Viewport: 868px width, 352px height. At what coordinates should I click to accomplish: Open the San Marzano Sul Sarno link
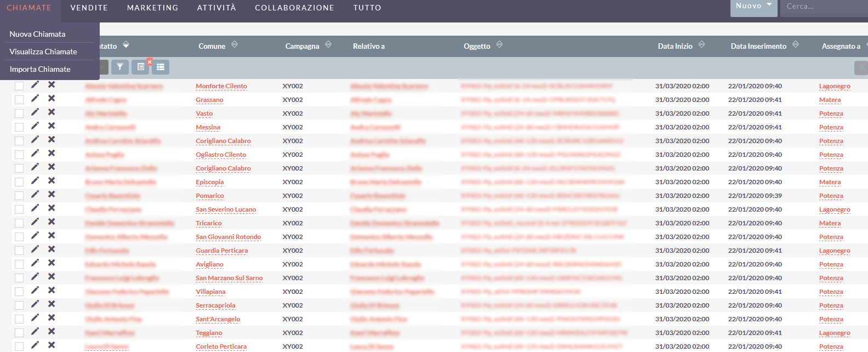[x=229, y=278]
